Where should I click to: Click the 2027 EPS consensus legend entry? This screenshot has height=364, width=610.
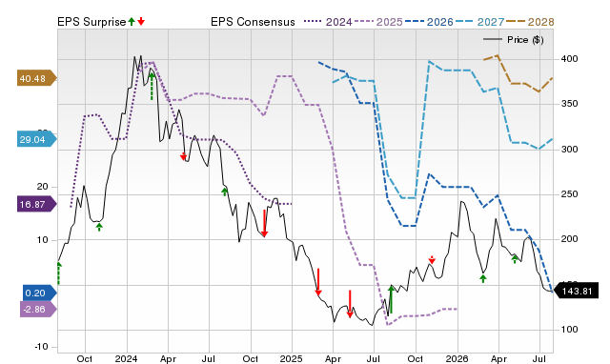coord(479,22)
